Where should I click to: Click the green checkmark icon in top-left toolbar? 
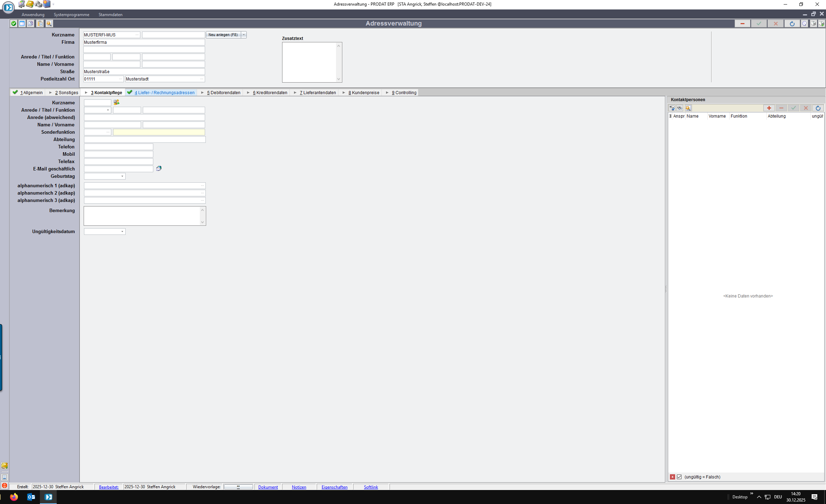coord(14,23)
